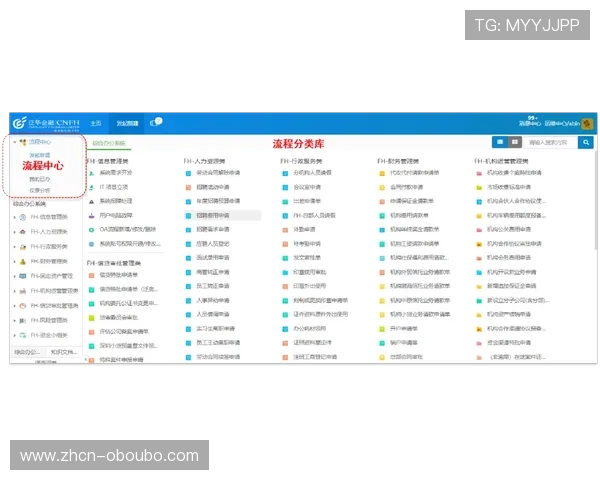Click the pink folder icon beside 机构公关费用申请
Image resolution: width=600 pixels, height=480 pixels.
click(x=479, y=230)
